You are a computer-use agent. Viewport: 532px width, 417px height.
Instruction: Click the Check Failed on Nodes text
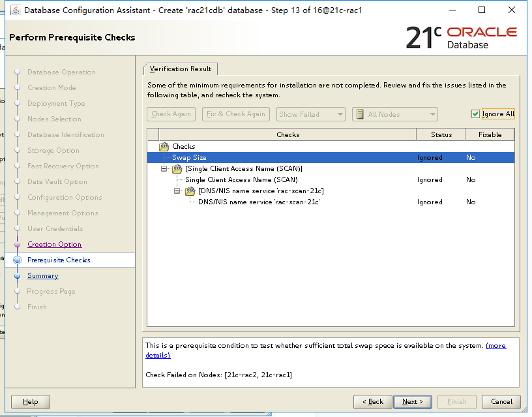click(x=219, y=375)
